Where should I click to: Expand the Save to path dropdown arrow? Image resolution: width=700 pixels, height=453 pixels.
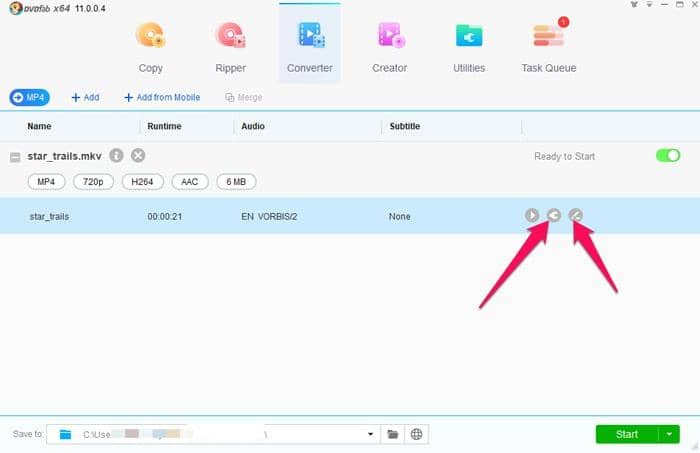(370, 434)
